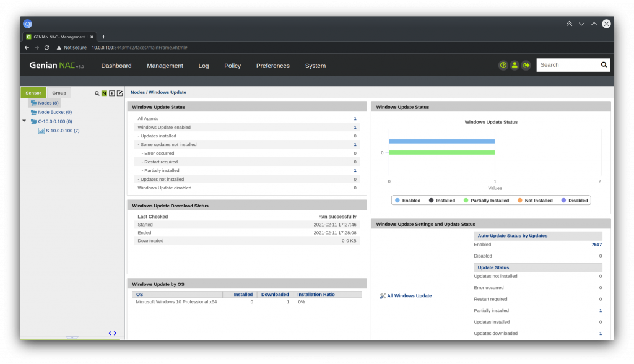Click the green N icon in the tree toolbar
This screenshot has width=634, height=364.
(105, 93)
